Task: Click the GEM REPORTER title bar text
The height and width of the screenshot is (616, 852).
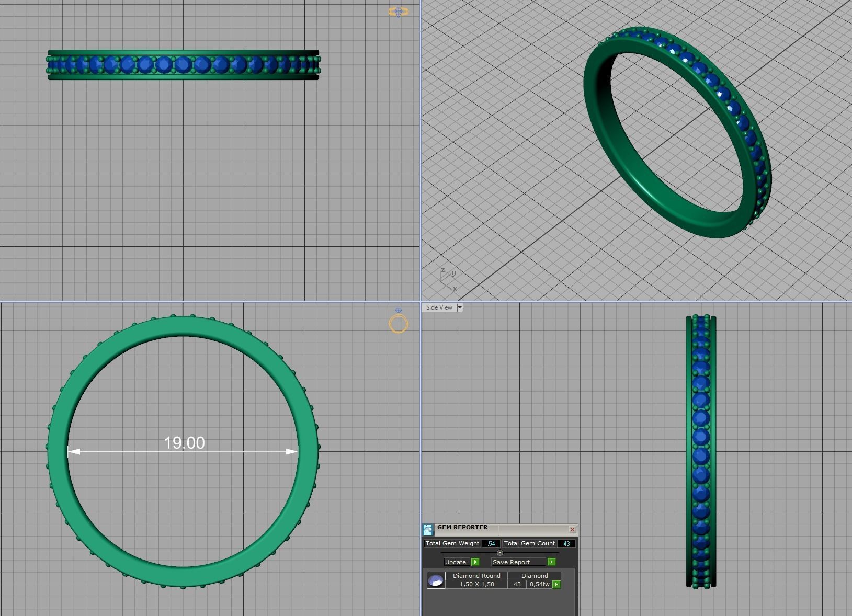Action: [462, 527]
